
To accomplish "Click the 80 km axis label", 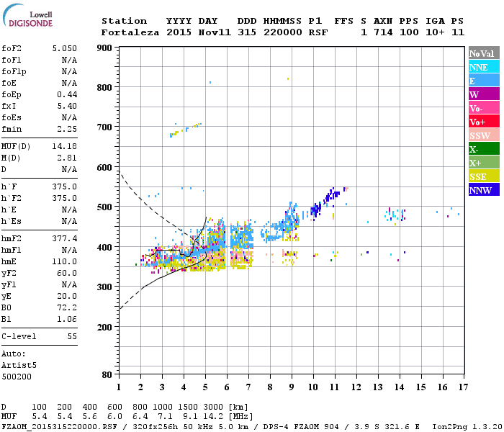I will click(107, 375).
